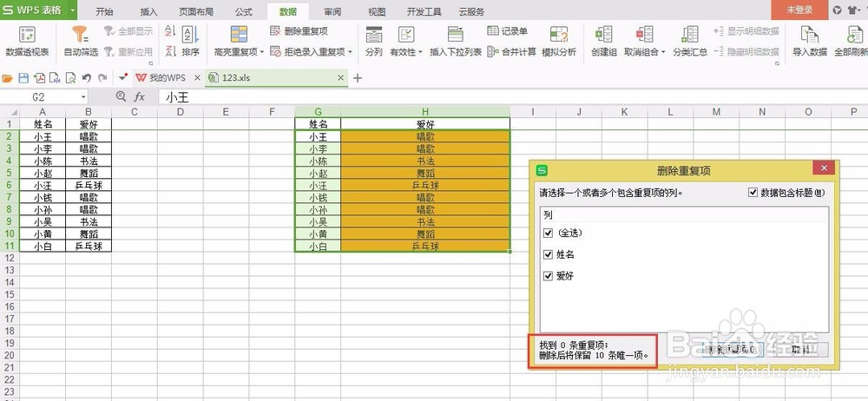Screen dimensions: 868x401
Task: Open 模拟分析 what-if analysis
Action: (559, 42)
